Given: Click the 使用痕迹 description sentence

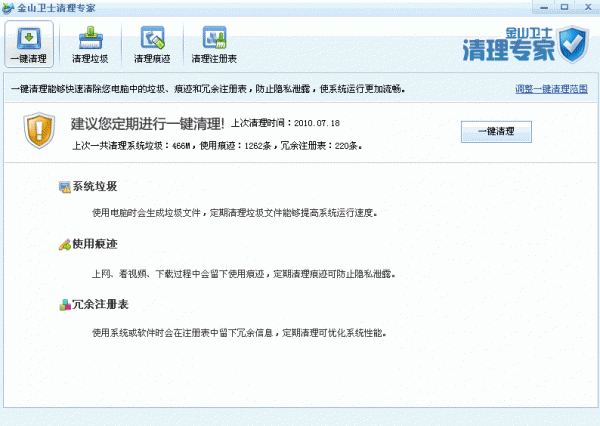Looking at the screenshot, I should click(244, 274).
